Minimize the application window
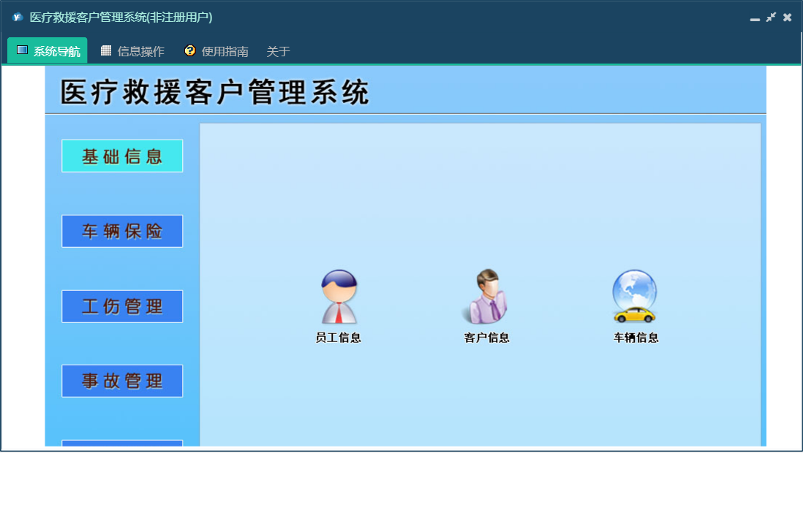Viewport: 803px width, 532px height. pyautogui.click(x=754, y=18)
